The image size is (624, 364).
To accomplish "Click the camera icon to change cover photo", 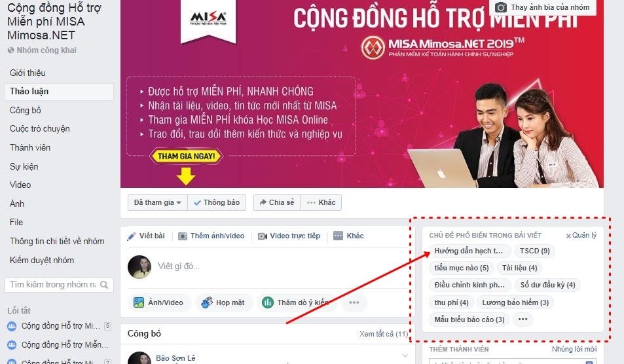I will coord(501,7).
